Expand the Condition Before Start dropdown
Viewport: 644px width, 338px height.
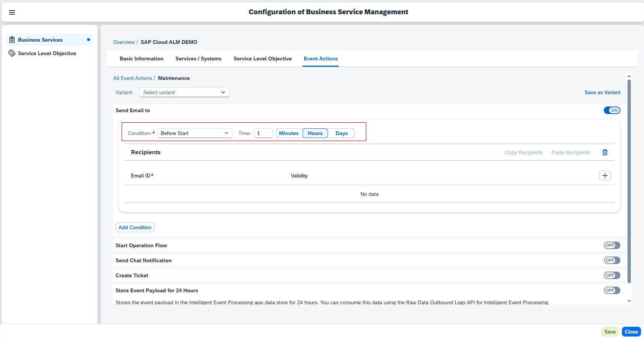[195, 133]
